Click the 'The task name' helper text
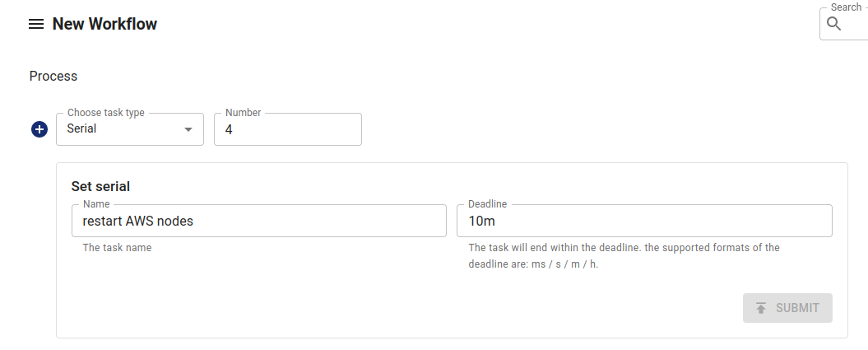This screenshot has width=868, height=350. (x=117, y=247)
